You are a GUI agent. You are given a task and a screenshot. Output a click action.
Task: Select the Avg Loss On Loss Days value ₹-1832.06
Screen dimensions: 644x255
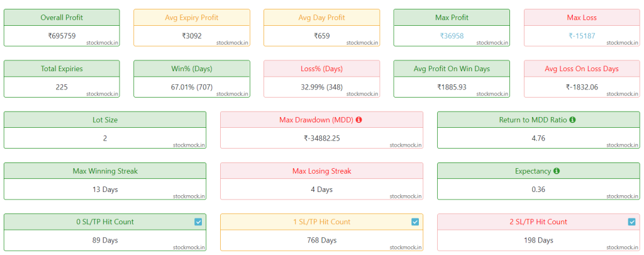[x=582, y=87]
